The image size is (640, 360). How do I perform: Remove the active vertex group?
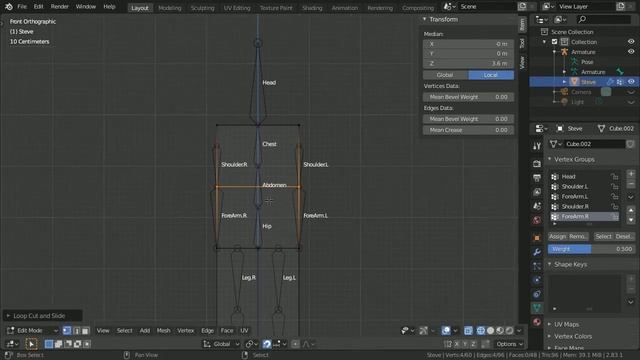pos(631,184)
